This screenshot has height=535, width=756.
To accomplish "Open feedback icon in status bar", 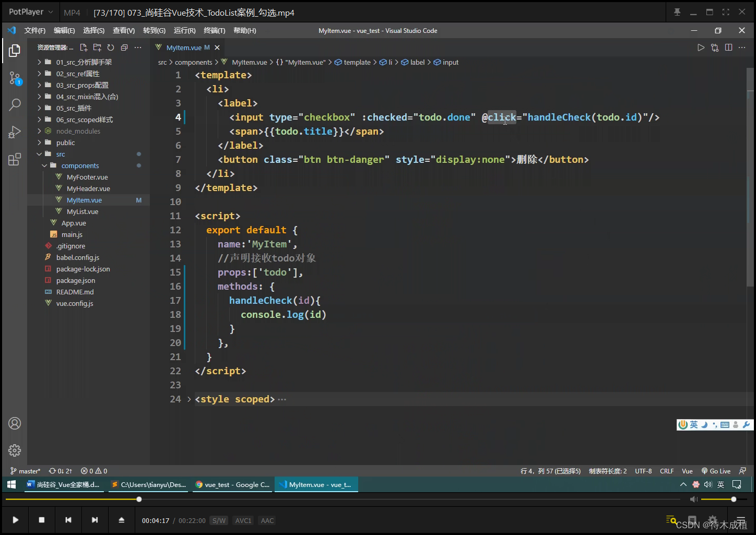I will tap(742, 471).
